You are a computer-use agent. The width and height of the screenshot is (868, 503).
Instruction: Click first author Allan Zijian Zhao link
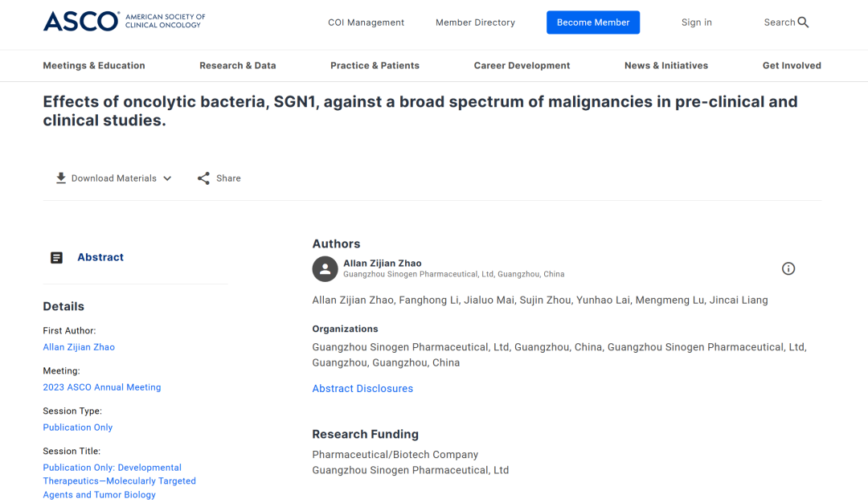[x=79, y=347]
